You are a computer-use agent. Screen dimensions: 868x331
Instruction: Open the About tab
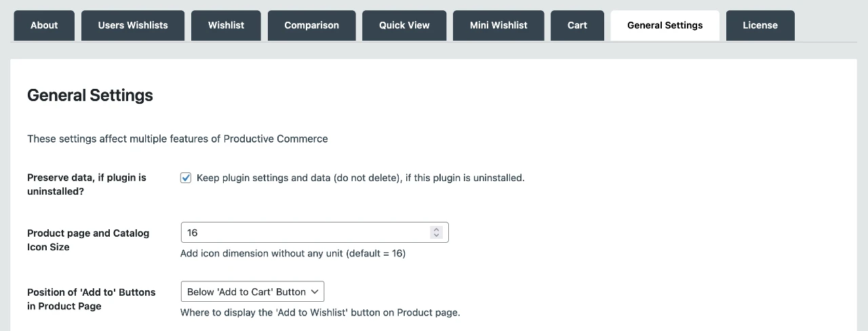click(44, 25)
